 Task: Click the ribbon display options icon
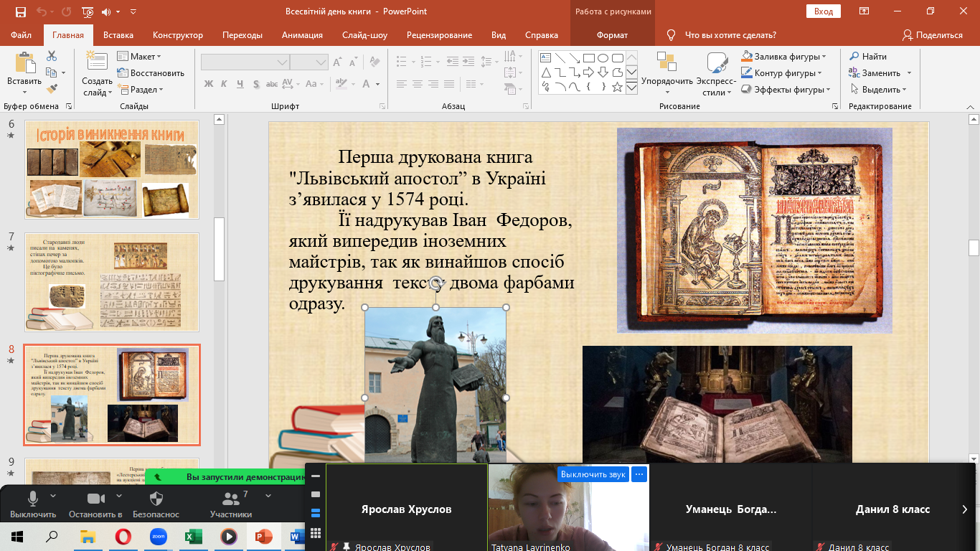click(x=864, y=11)
